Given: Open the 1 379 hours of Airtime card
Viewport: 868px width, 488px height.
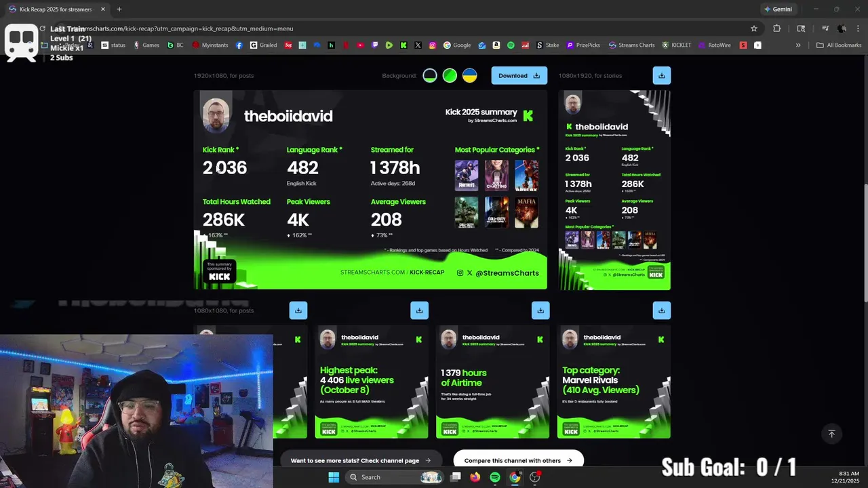Looking at the screenshot, I should pos(492,382).
